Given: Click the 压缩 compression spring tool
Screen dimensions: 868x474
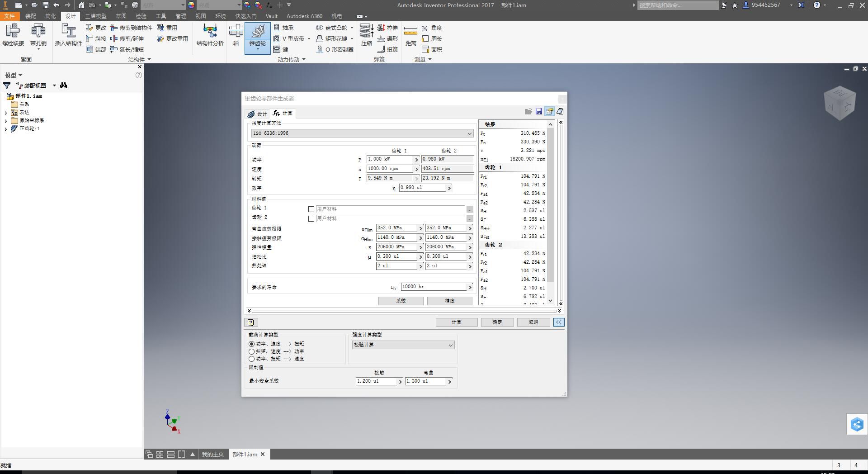Looking at the screenshot, I should (367, 35).
